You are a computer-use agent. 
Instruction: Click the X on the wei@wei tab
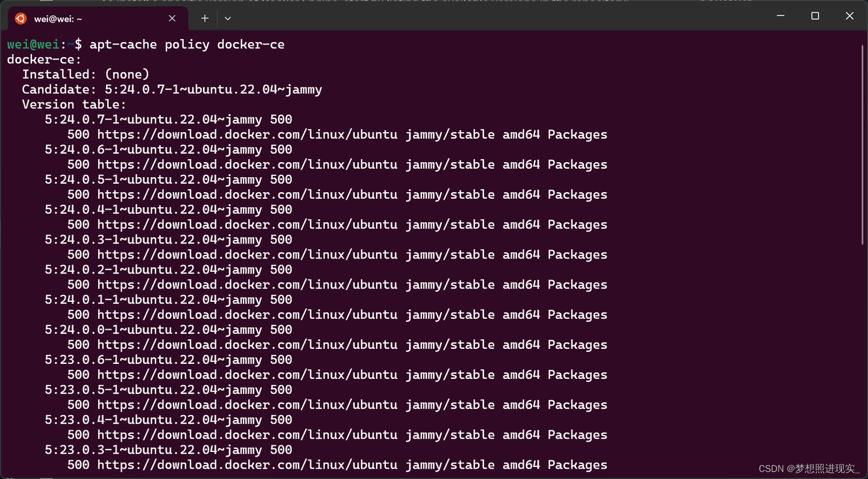pyautogui.click(x=172, y=18)
